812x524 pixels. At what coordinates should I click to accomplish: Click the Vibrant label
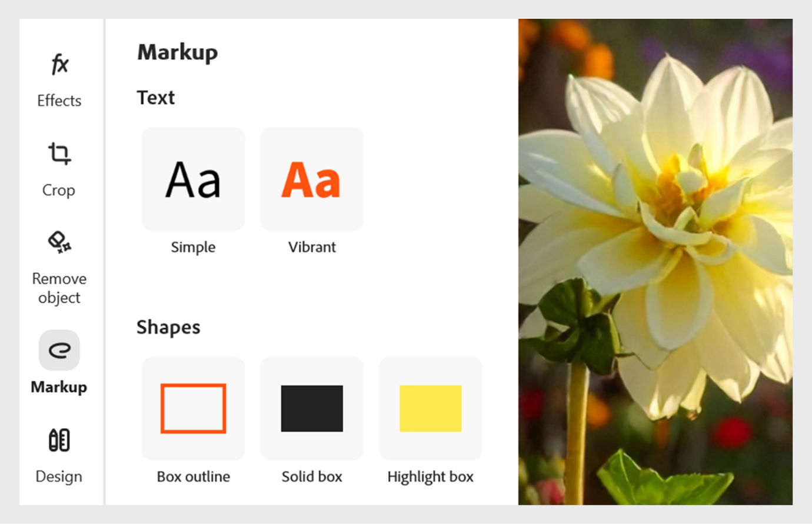[x=311, y=247]
